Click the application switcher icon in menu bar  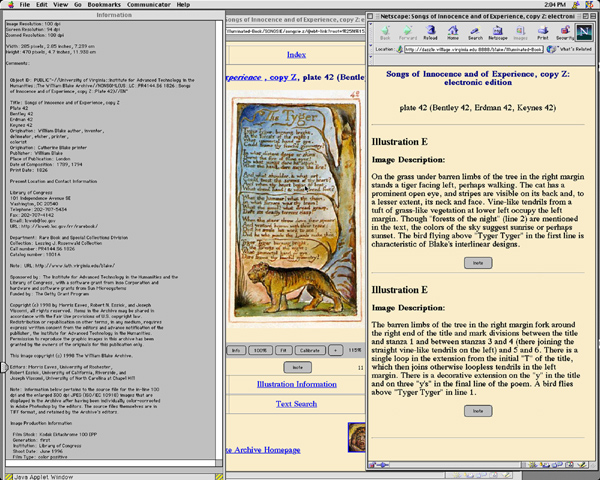pos(589,5)
